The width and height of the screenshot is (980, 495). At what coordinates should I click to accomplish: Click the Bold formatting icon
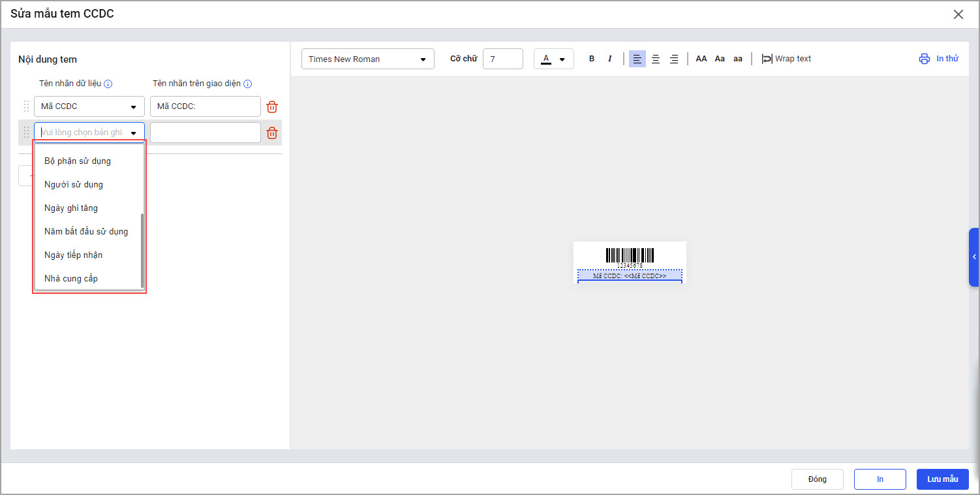pos(592,59)
